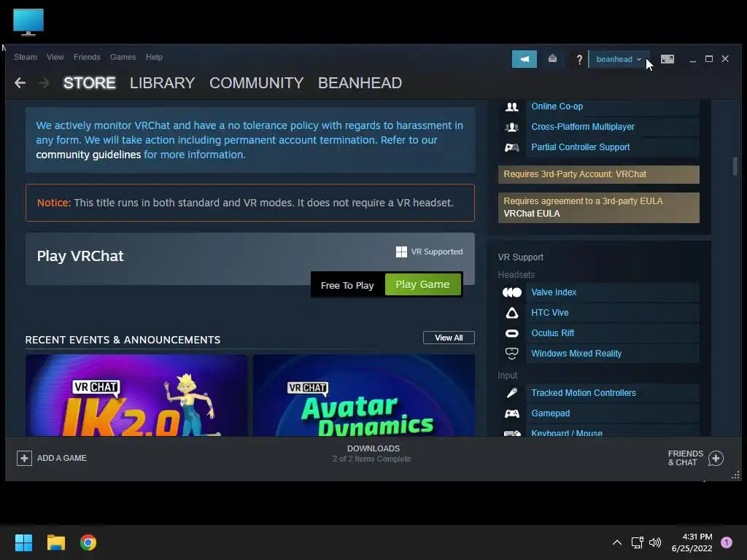Image resolution: width=747 pixels, height=560 pixels.
Task: Switch to the STORE tab
Action: point(90,83)
